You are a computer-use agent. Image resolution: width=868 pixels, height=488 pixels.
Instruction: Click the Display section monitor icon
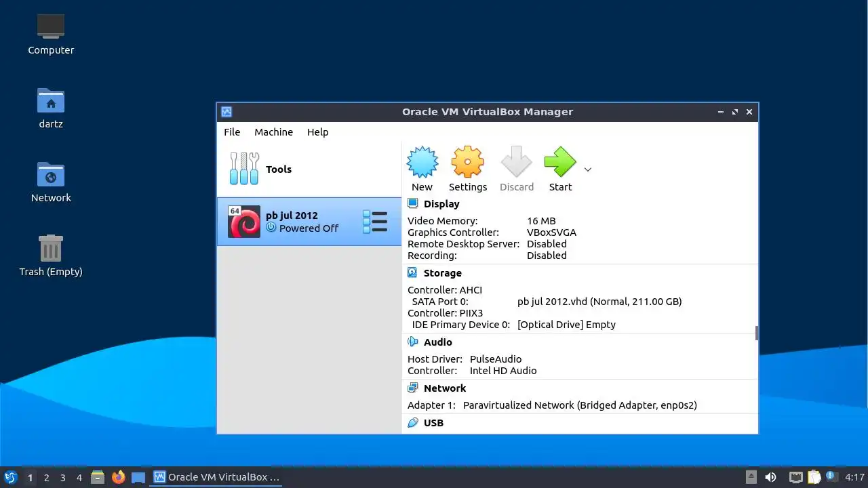pyautogui.click(x=412, y=203)
